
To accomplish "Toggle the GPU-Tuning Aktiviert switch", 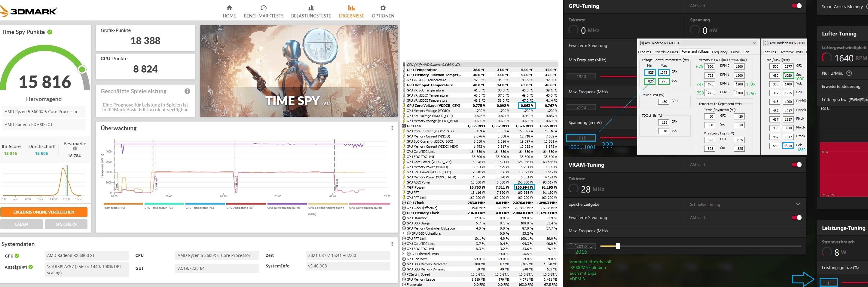I will [x=796, y=6].
